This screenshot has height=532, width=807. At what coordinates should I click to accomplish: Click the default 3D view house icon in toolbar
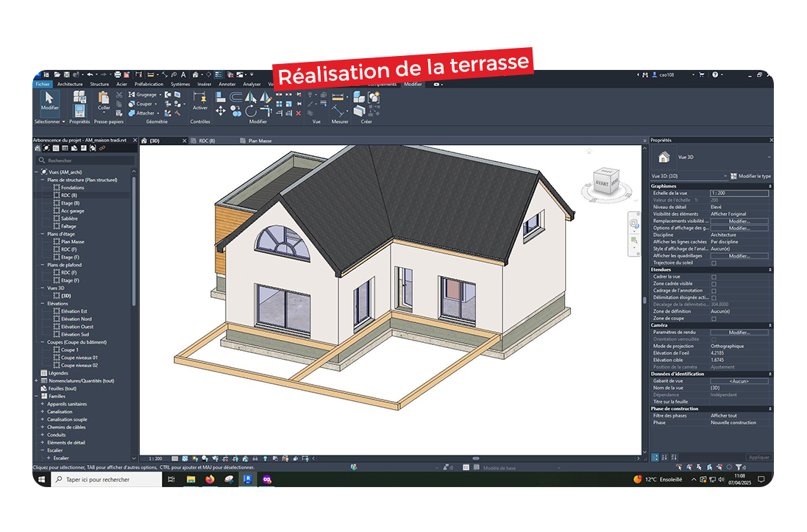[x=196, y=74]
